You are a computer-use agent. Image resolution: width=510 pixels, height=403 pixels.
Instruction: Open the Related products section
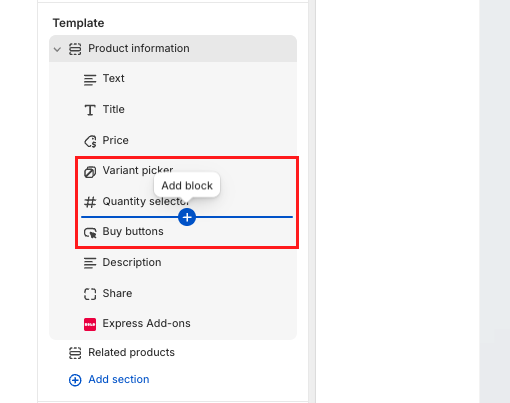coord(173,352)
